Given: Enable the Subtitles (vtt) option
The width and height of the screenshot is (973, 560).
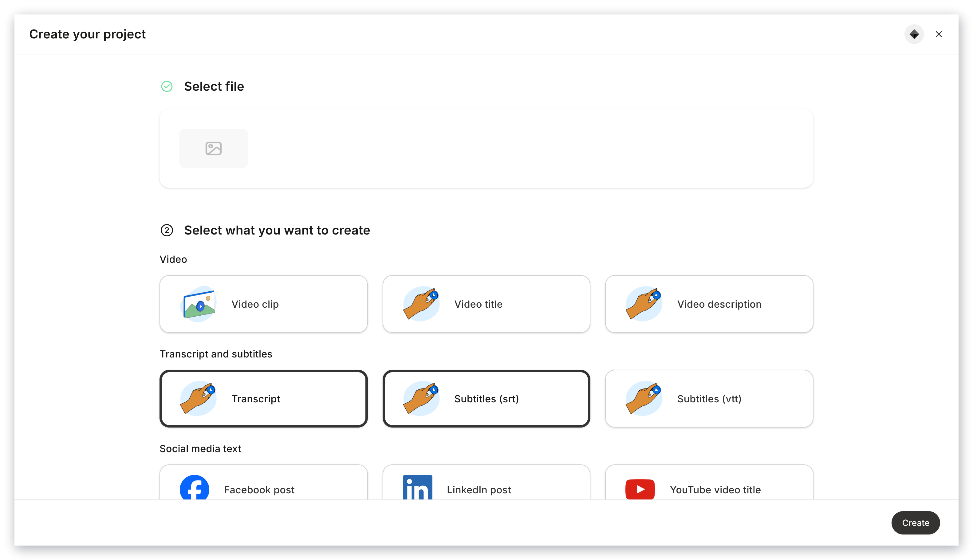Looking at the screenshot, I should pyautogui.click(x=709, y=398).
